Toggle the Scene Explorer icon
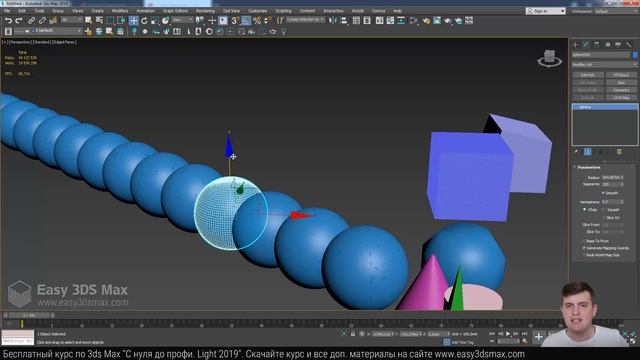The image size is (640, 360). [x=356, y=20]
